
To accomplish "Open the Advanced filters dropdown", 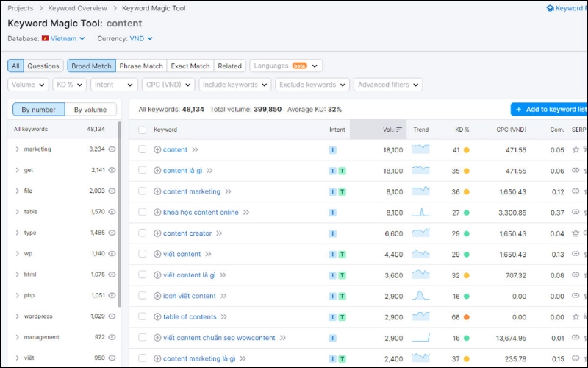I will (x=388, y=85).
